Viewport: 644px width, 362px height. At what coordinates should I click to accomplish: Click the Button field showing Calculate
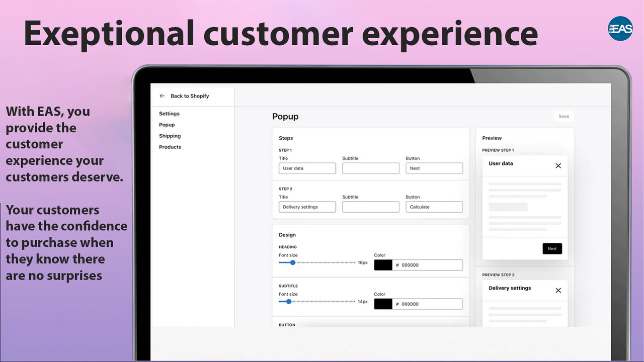[x=434, y=207]
